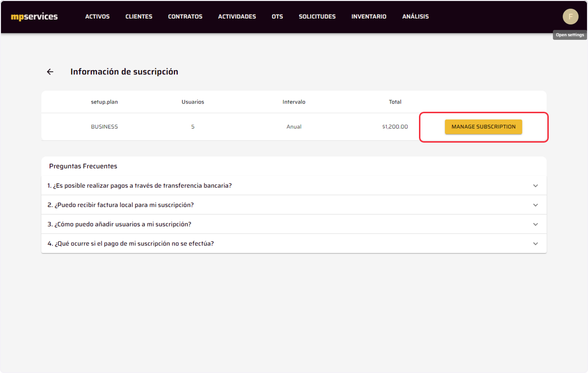This screenshot has height=373, width=588.
Task: Click the $1,200.00 total value
Action: click(x=395, y=126)
